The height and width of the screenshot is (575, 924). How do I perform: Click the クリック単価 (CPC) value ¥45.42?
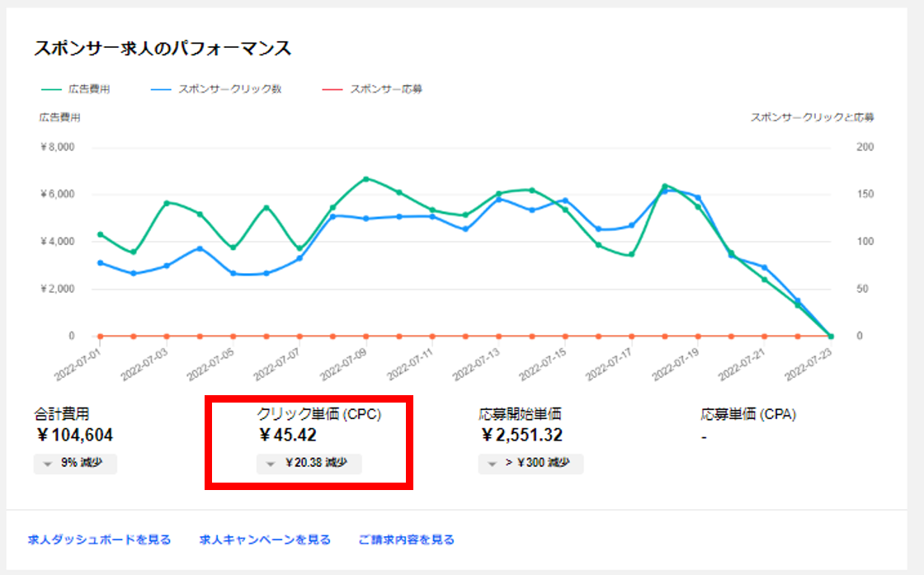click(288, 436)
